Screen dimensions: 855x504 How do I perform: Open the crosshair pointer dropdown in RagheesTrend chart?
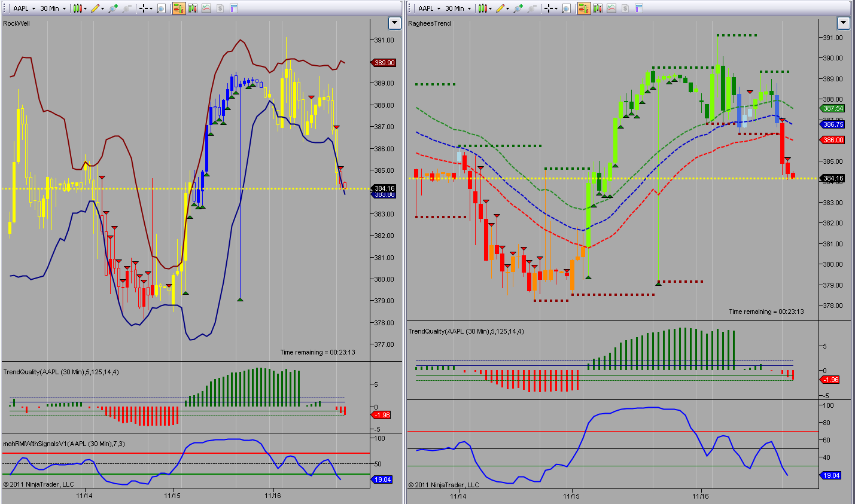[x=551, y=8]
